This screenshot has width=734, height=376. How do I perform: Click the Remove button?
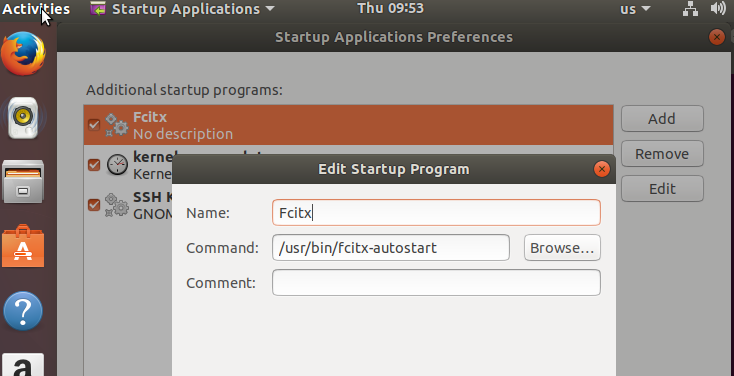[662, 154]
